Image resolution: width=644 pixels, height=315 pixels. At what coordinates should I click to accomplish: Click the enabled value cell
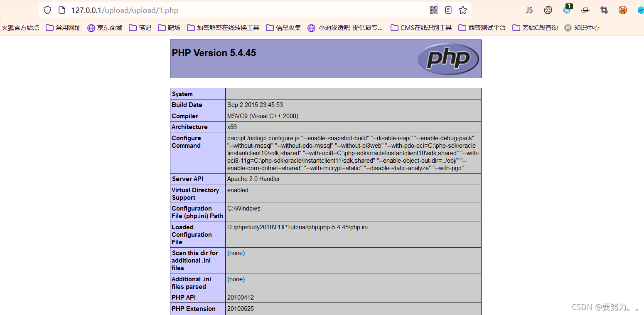353,194
